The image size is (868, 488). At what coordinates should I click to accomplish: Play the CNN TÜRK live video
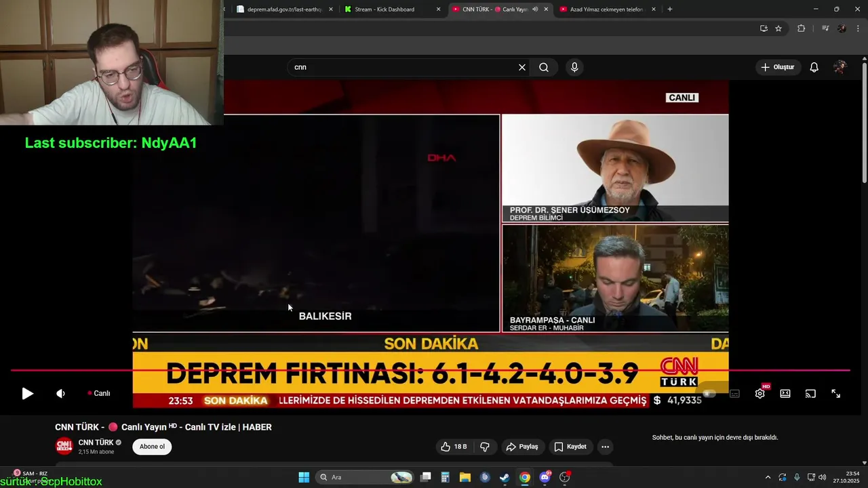[27, 393]
